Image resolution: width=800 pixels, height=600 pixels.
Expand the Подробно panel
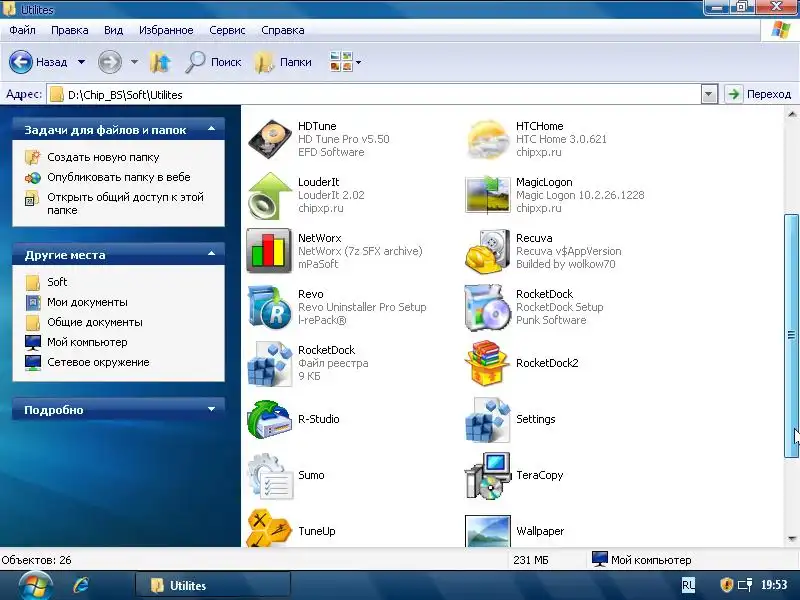click(212, 409)
